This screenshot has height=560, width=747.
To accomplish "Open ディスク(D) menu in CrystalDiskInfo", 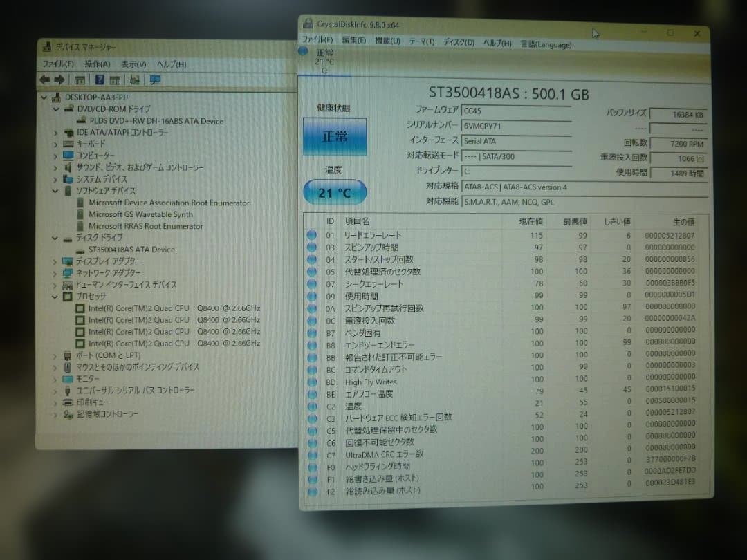I will [459, 42].
